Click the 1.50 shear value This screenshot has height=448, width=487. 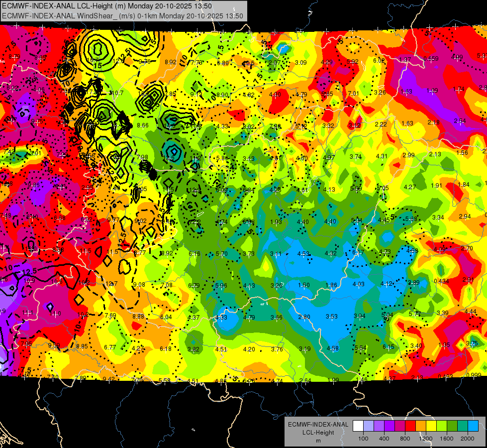tap(304, 285)
